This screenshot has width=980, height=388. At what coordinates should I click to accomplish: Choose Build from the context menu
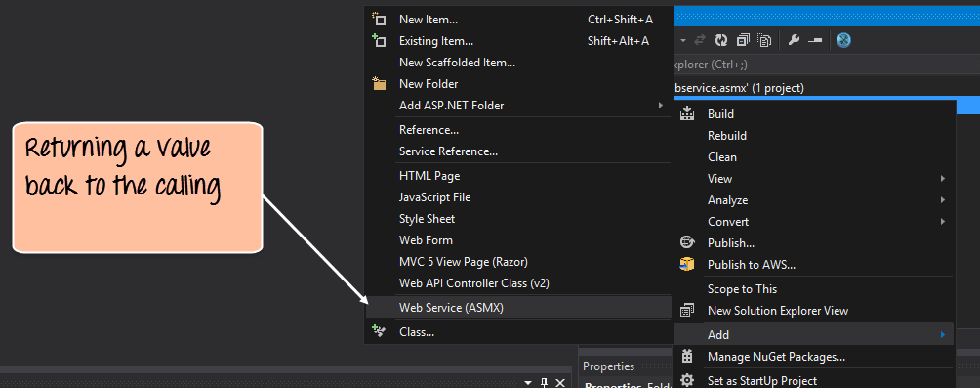814,114
